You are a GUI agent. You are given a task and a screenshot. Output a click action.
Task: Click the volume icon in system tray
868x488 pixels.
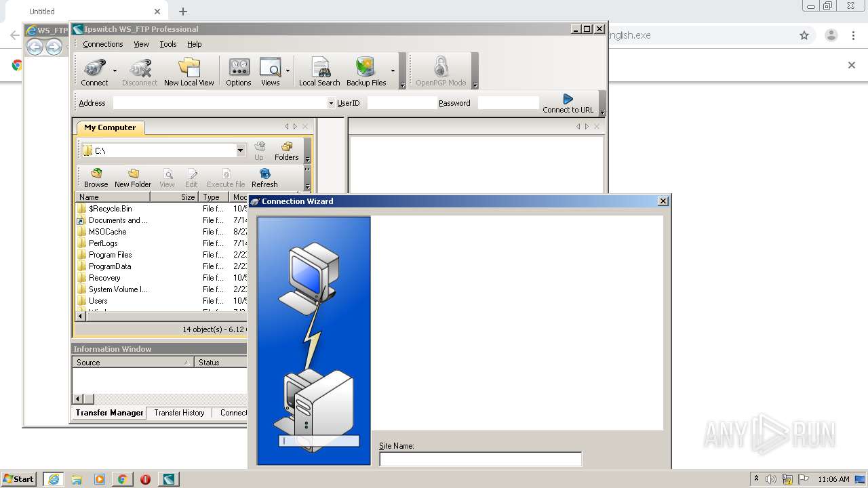[x=771, y=479]
